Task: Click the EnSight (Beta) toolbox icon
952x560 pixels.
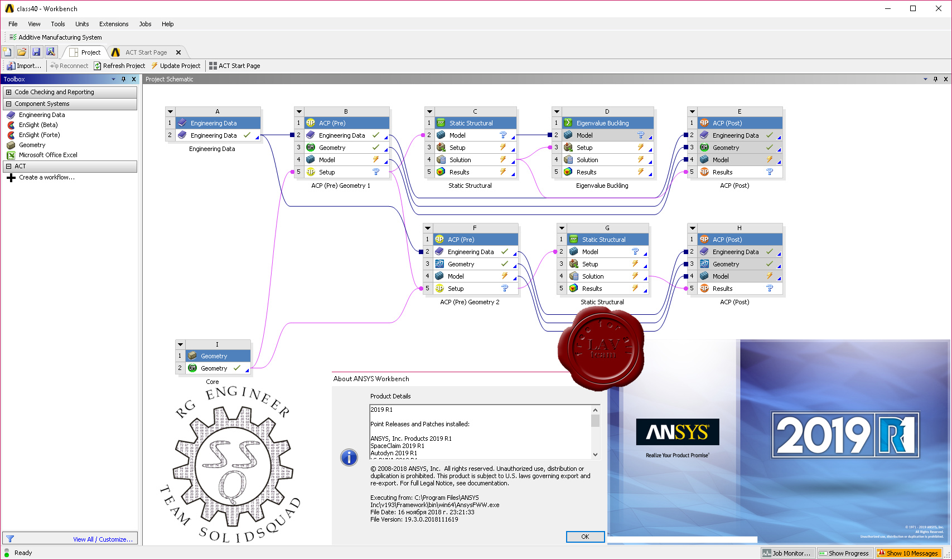Action: click(x=11, y=125)
